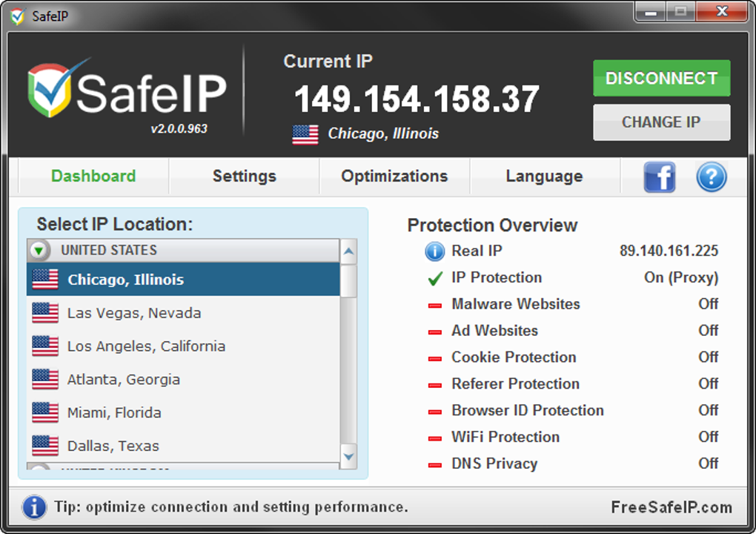
Task: Click the red dash next to Cookie Protection
Action: tap(435, 359)
